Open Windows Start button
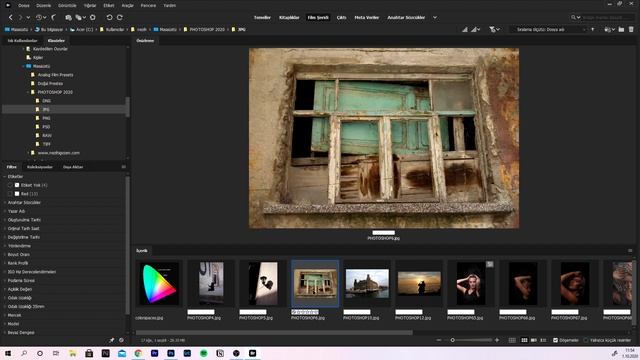Screen dimensions: 640x360 click(8, 353)
